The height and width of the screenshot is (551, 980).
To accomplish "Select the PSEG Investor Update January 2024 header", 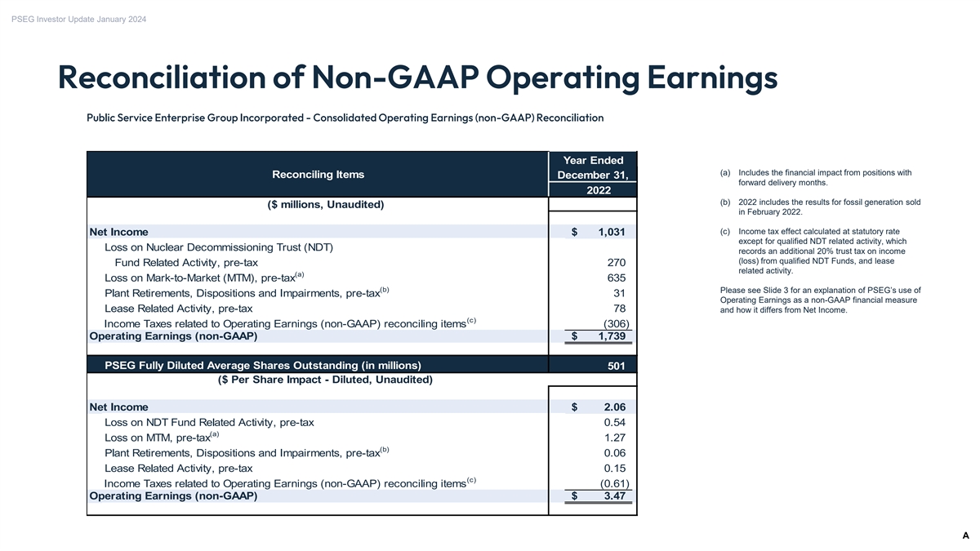I will point(79,20).
